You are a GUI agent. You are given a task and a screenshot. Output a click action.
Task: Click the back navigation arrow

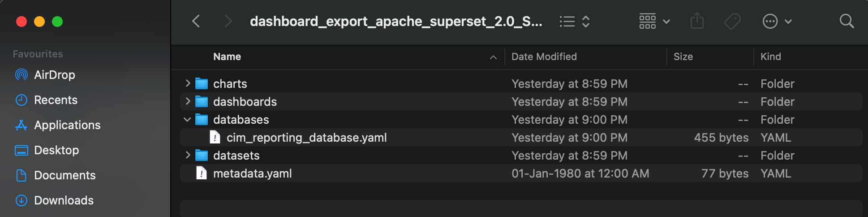[x=196, y=21]
